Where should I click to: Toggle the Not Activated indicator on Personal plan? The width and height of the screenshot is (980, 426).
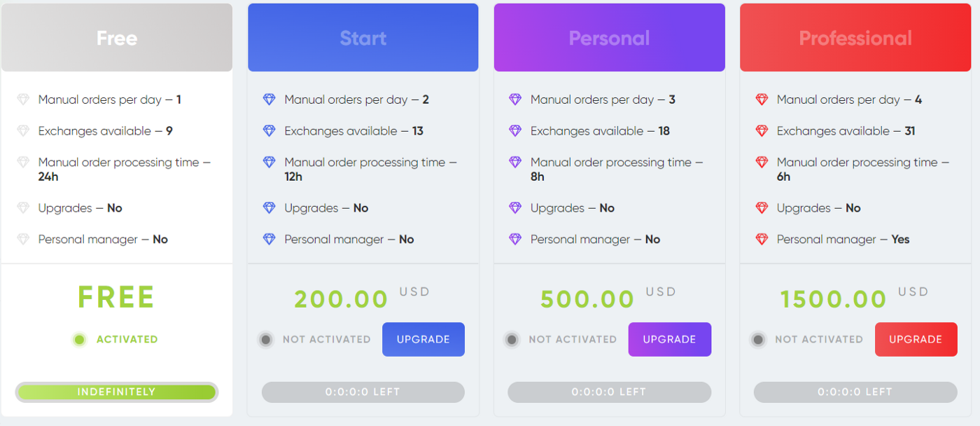coord(512,340)
